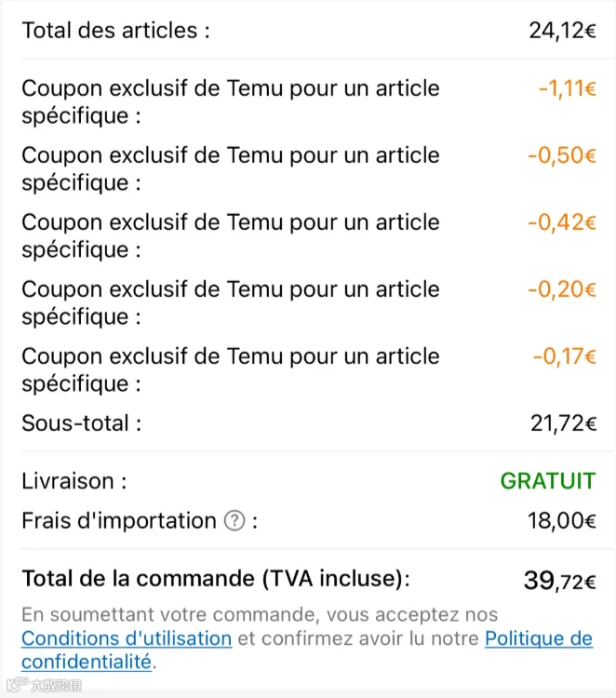Click the Sous-total label
The height and width of the screenshot is (698, 616).
(x=82, y=423)
